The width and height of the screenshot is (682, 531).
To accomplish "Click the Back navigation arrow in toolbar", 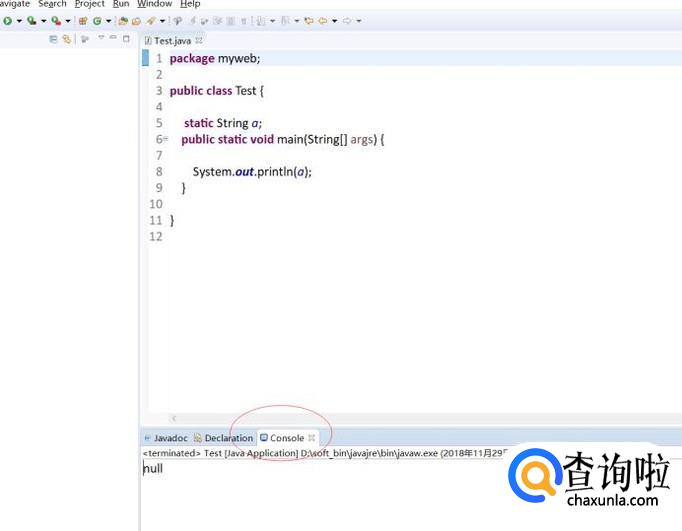I will [322, 21].
